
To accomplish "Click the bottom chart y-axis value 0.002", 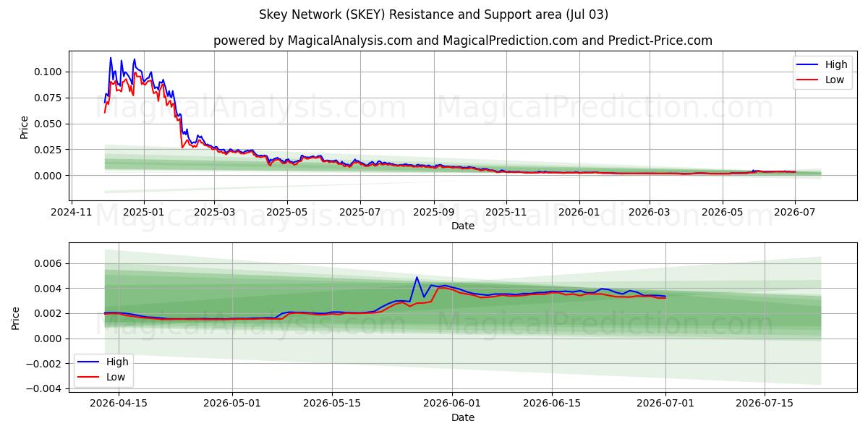I will (x=49, y=313).
